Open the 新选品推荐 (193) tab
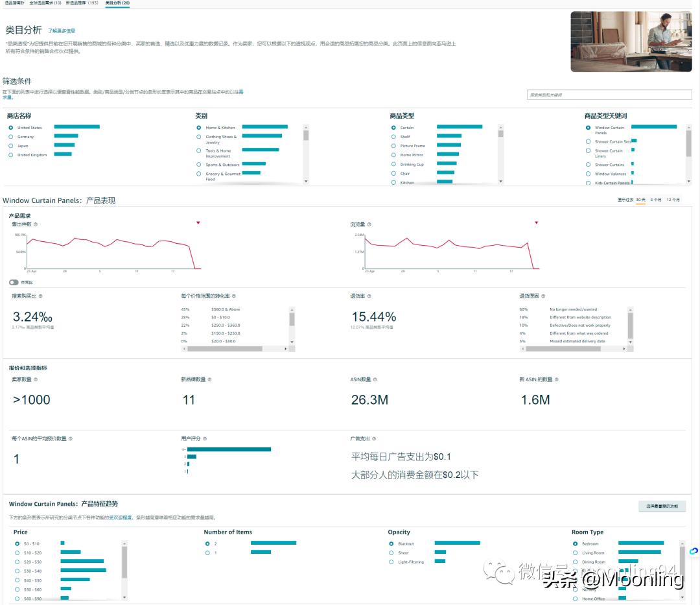Viewport: 700px width, 605px height. (x=82, y=3)
